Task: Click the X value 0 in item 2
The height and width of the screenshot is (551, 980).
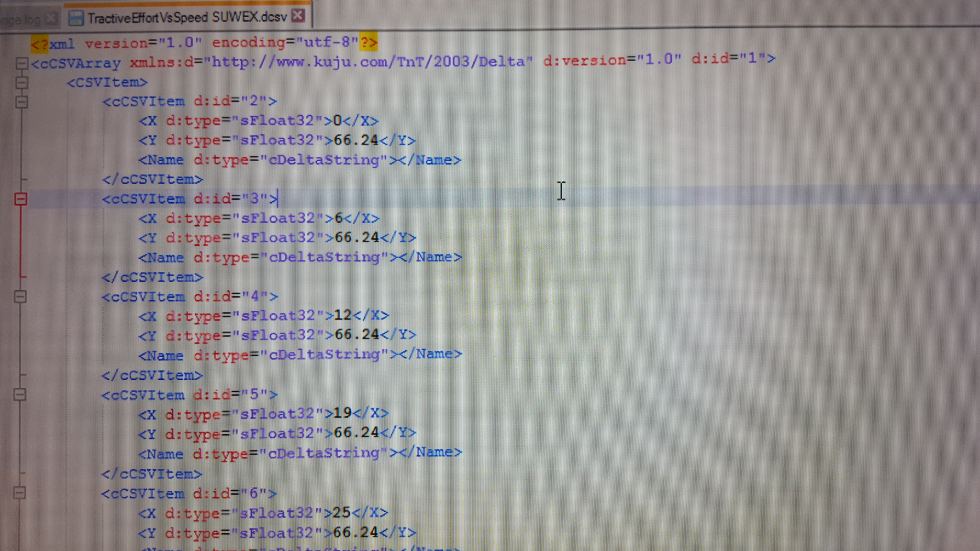Action: coord(337,121)
